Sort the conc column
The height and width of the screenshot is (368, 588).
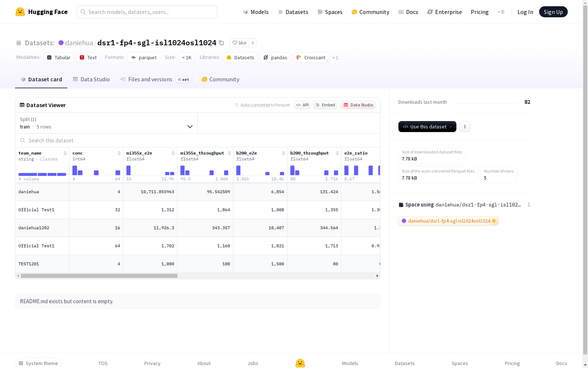(119, 153)
